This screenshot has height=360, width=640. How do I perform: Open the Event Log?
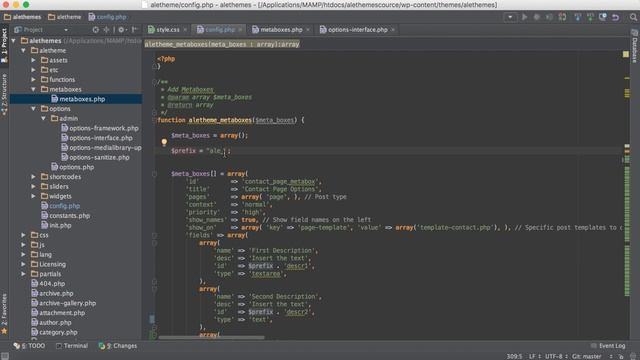tap(608, 346)
